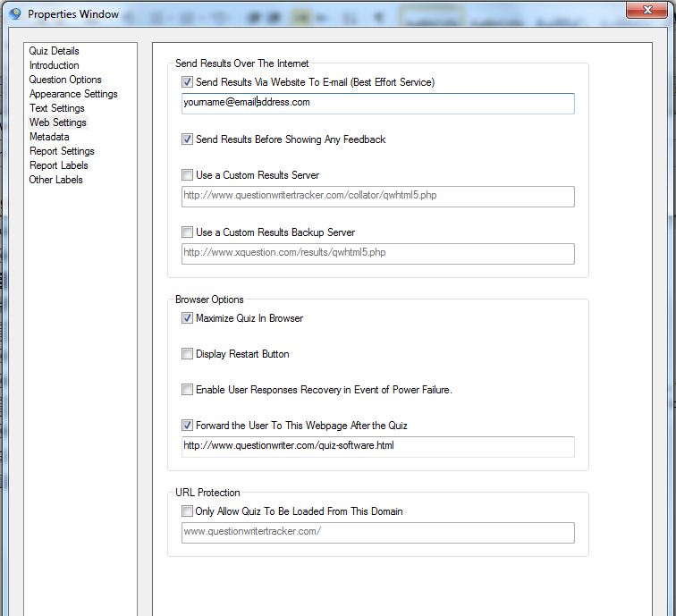Viewport: 676px width, 616px height.
Task: Click the backup server URL field
Action: click(378, 254)
